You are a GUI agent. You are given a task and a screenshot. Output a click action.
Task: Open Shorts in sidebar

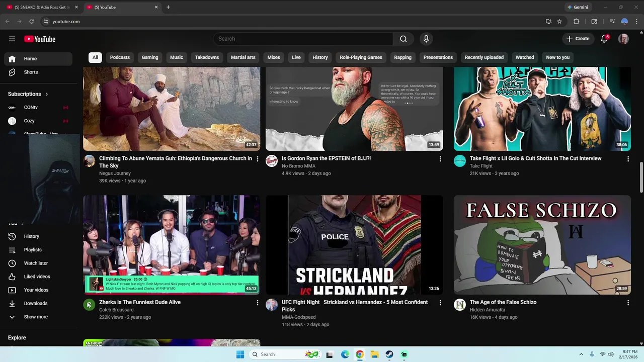point(38,72)
